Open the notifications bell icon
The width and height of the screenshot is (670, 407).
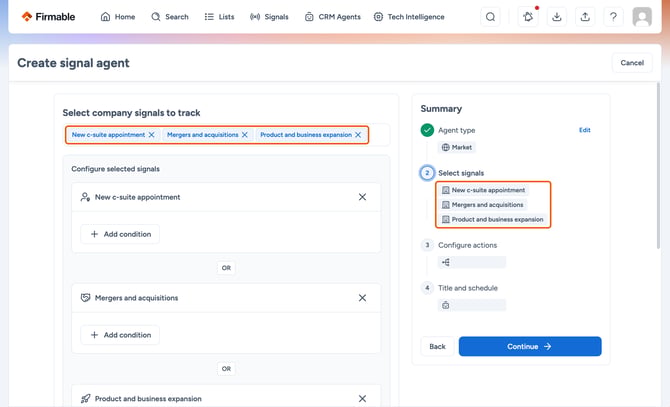click(x=528, y=17)
